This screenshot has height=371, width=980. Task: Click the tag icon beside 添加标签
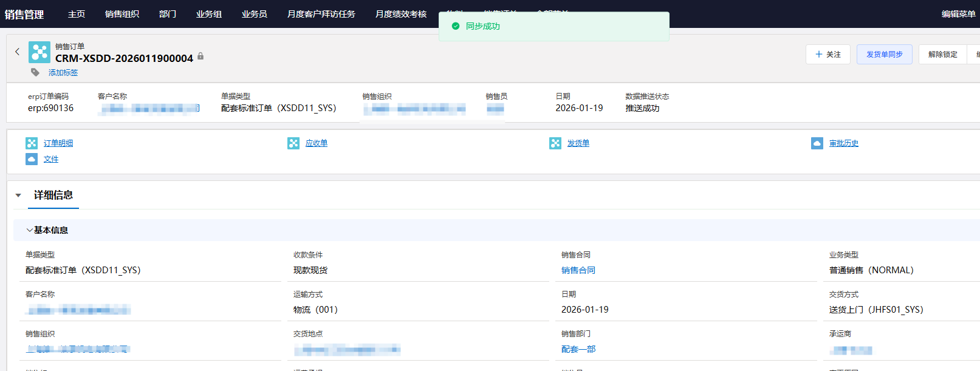pos(35,72)
